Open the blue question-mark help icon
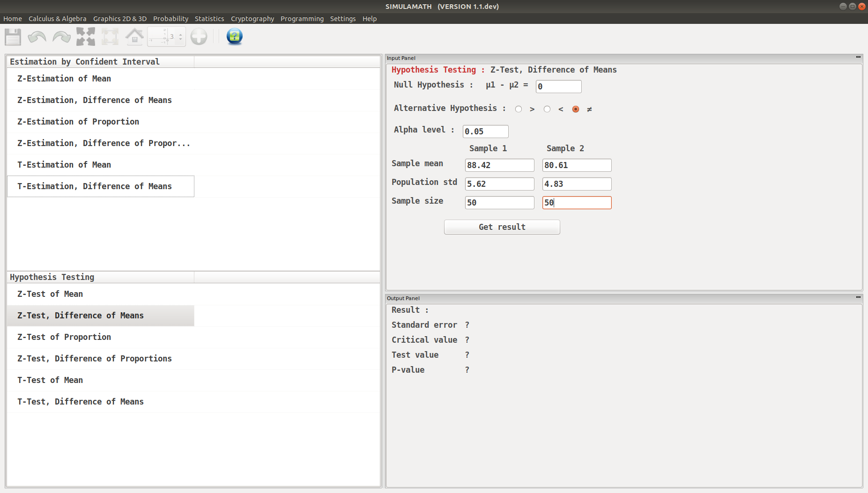This screenshot has height=493, width=868. 235,37
